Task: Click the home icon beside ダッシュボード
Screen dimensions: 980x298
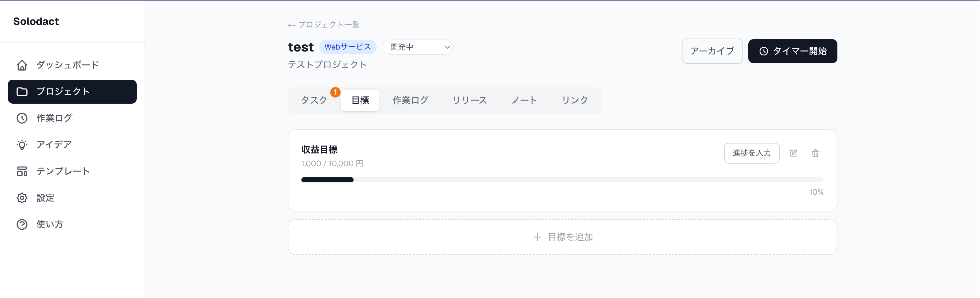Action: tap(22, 65)
